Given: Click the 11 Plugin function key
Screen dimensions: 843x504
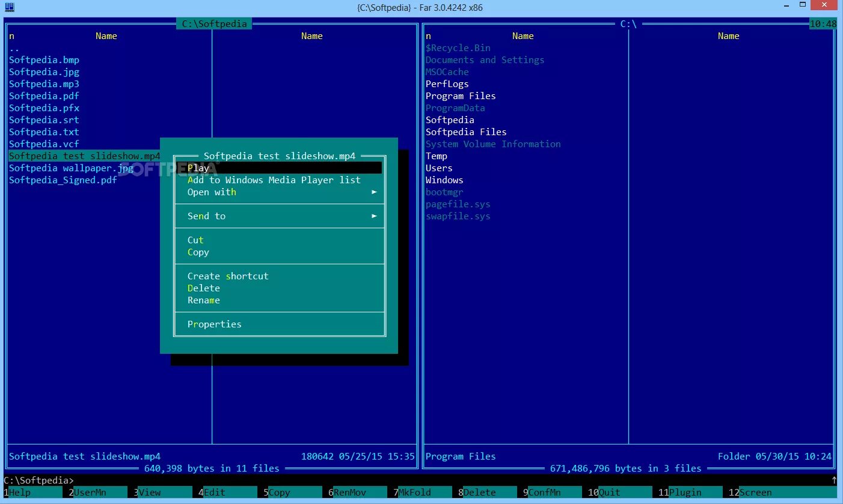Looking at the screenshot, I should click(690, 493).
